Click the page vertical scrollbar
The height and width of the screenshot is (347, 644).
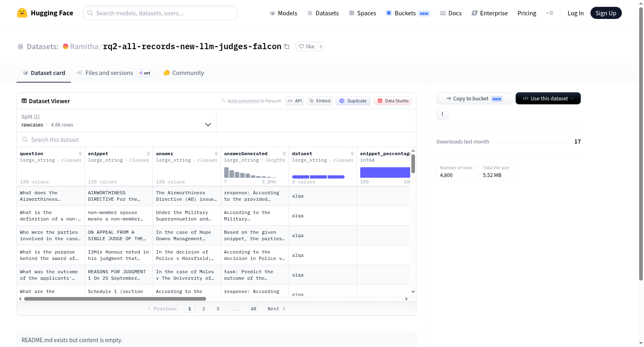pos(641,143)
